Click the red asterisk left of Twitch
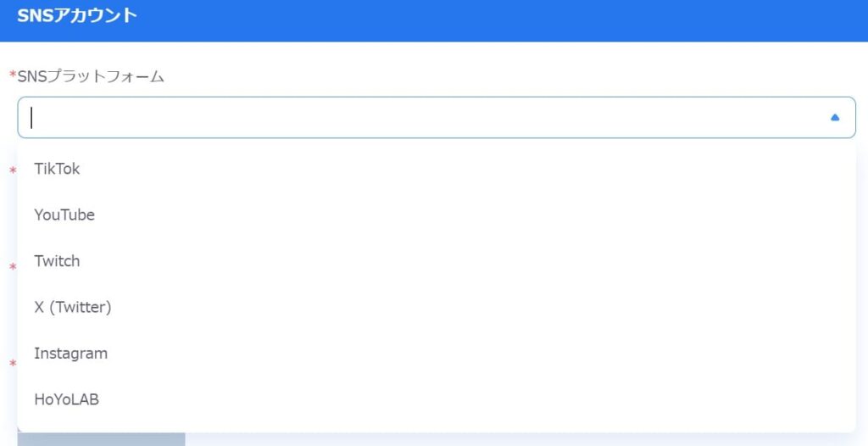Screen dimensions: 868x446 click(x=13, y=266)
